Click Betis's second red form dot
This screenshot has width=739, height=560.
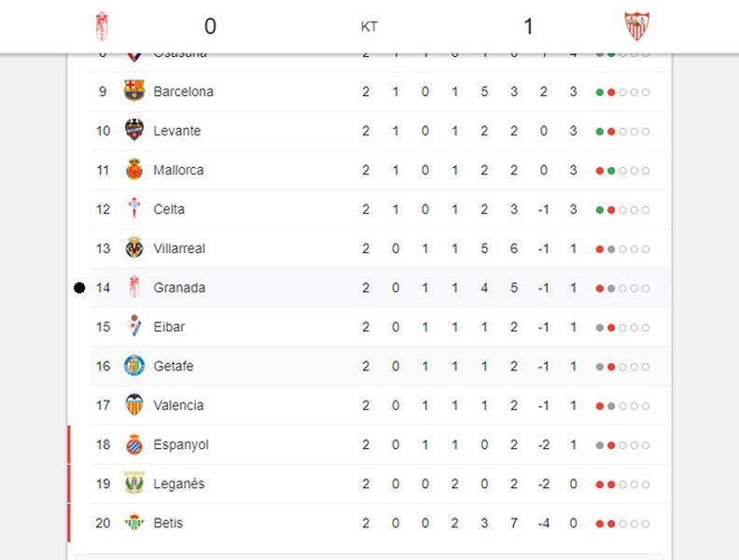point(611,524)
